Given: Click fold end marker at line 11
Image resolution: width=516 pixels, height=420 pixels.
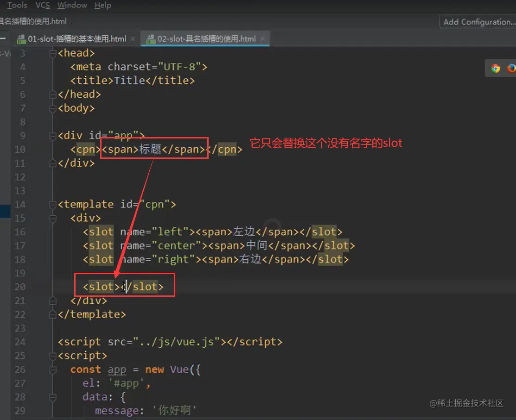Looking at the screenshot, I should (x=53, y=163).
